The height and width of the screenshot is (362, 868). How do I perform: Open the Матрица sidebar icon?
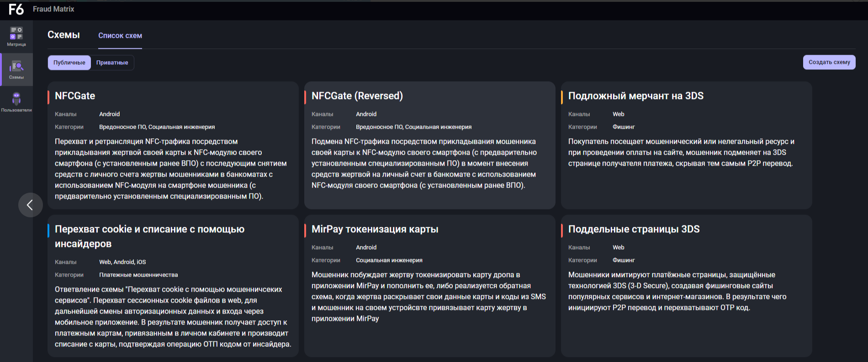point(16,37)
